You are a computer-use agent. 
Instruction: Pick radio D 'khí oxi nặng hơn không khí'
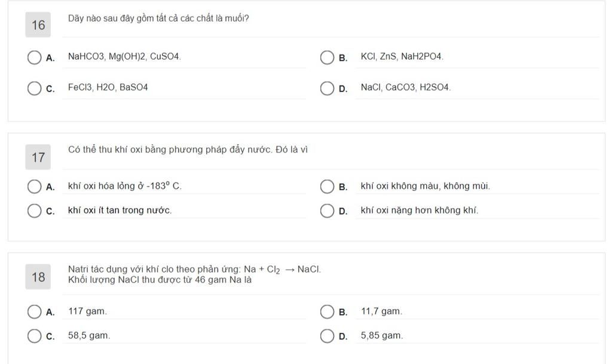coord(327,211)
